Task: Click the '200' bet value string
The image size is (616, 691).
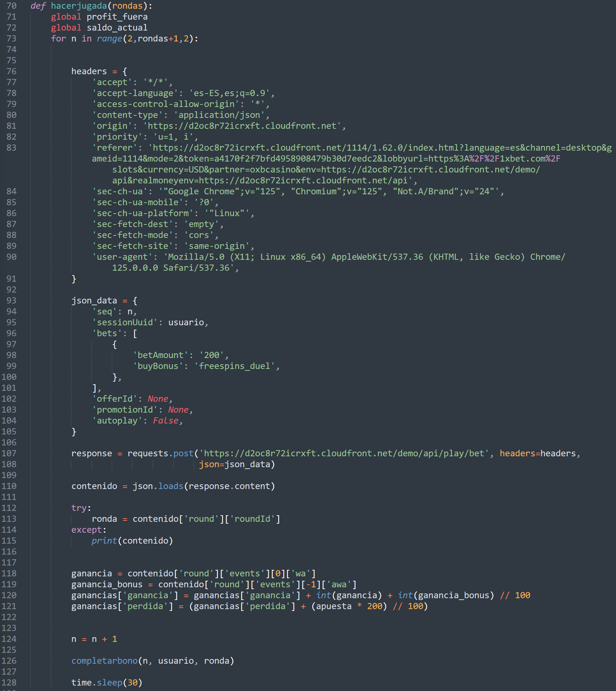Action: click(212, 355)
